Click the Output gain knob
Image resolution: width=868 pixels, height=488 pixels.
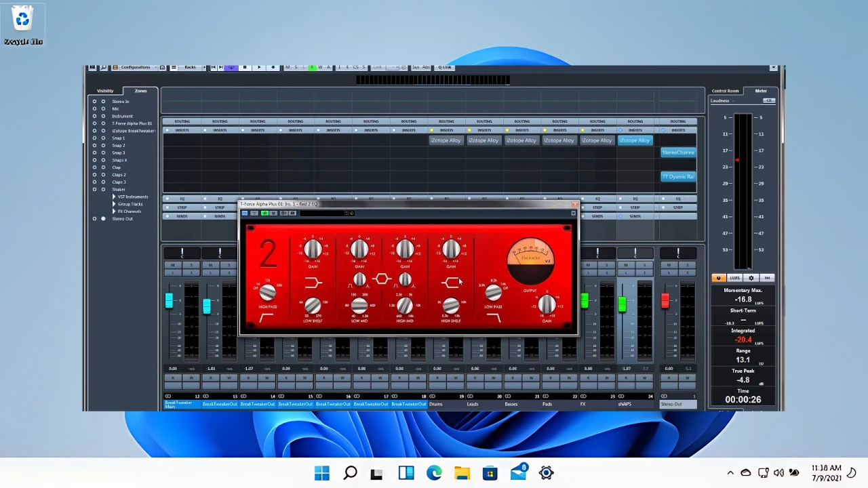pos(547,304)
